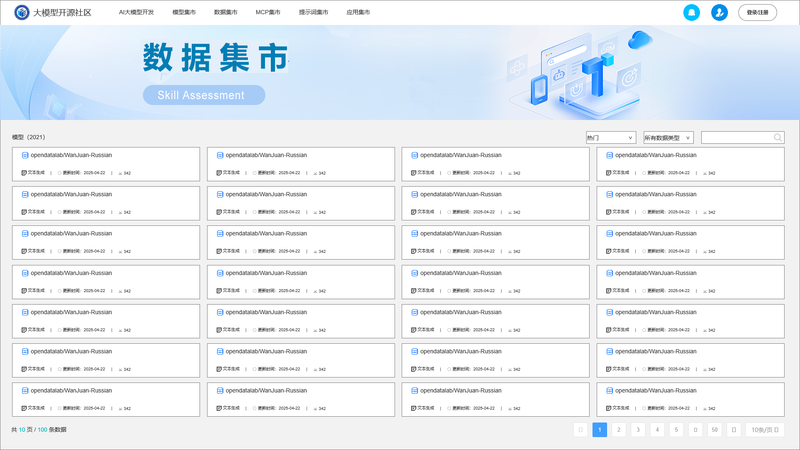
Task: Jump to last page 50
Action: (715, 430)
